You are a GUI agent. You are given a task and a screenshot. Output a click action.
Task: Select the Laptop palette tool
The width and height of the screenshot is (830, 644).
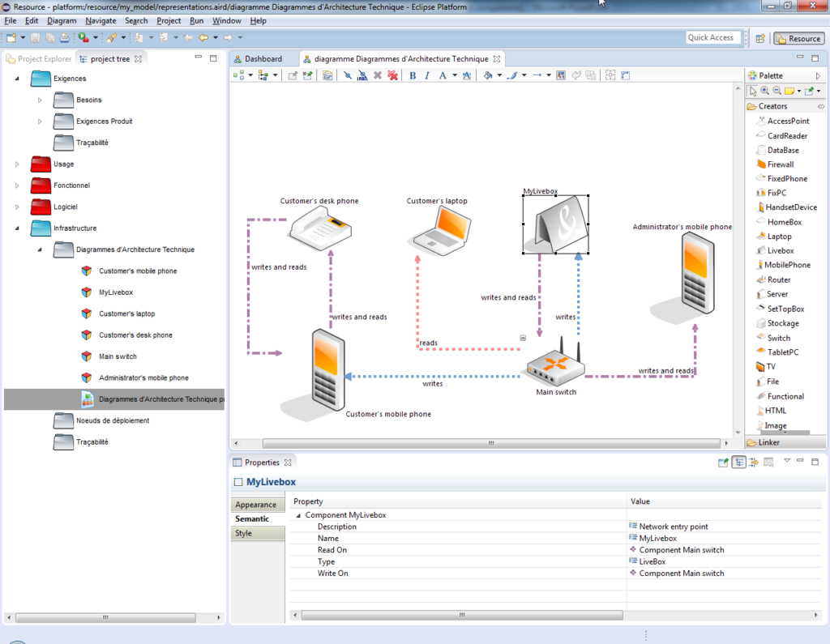[779, 237]
